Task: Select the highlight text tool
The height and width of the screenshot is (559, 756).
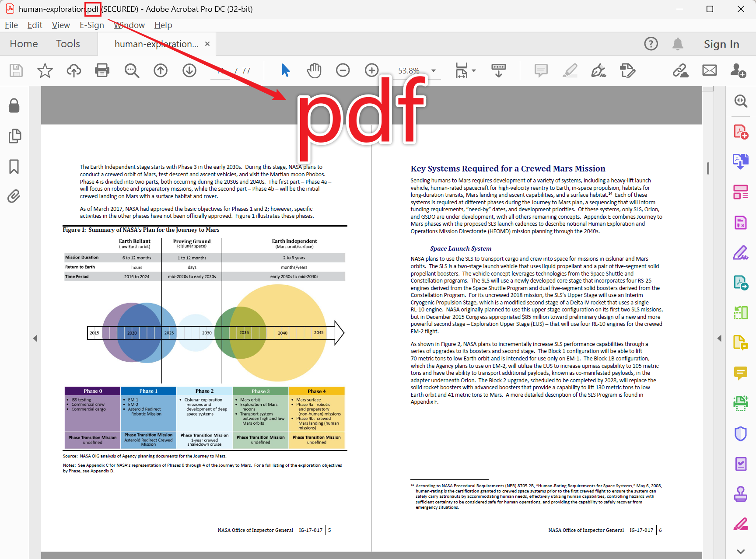Action: 570,70
